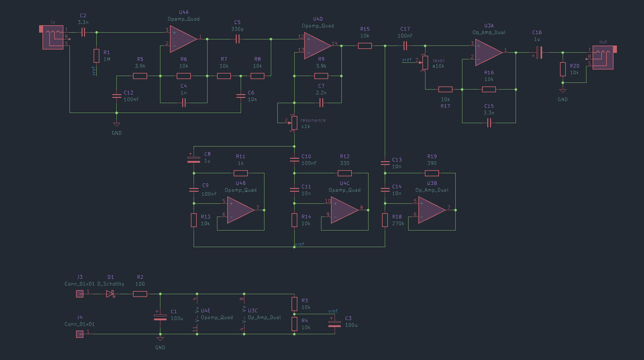Click the R20 resistor symbol
The width and height of the screenshot is (644, 360).
point(563,69)
